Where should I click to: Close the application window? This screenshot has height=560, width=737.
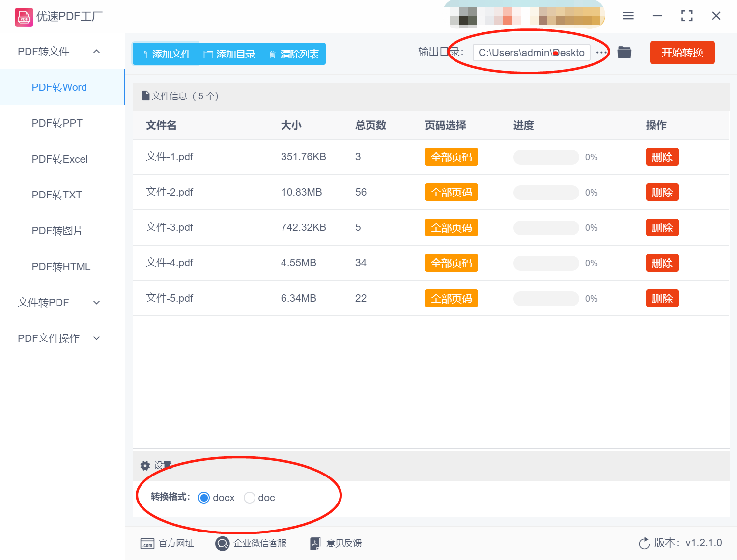716,16
